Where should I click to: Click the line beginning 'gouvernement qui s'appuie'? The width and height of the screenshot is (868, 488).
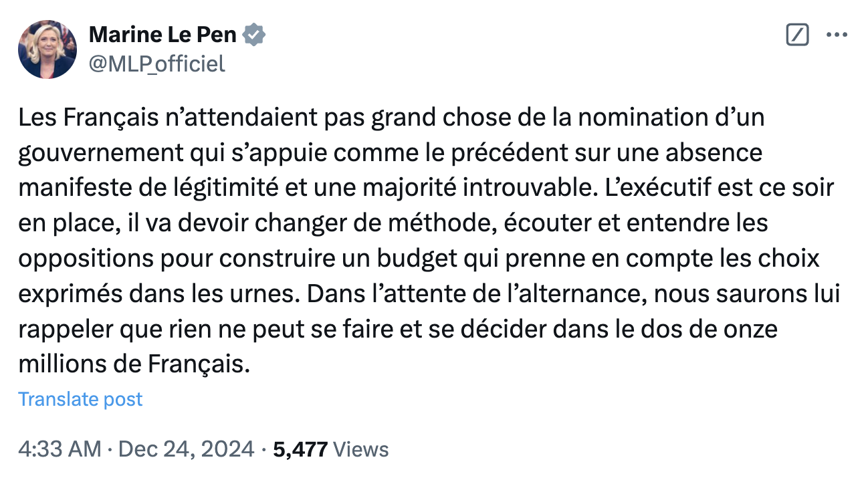point(390,152)
